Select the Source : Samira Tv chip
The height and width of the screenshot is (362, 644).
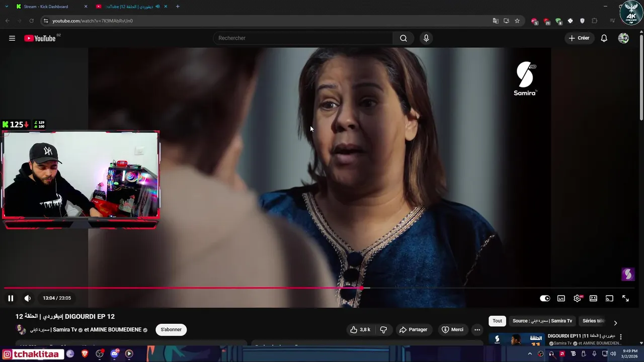(x=542, y=321)
